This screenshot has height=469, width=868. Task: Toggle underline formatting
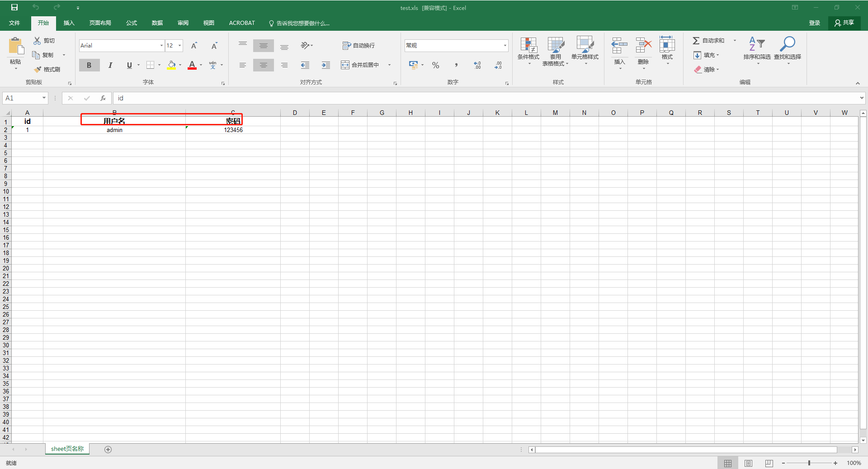click(x=129, y=65)
